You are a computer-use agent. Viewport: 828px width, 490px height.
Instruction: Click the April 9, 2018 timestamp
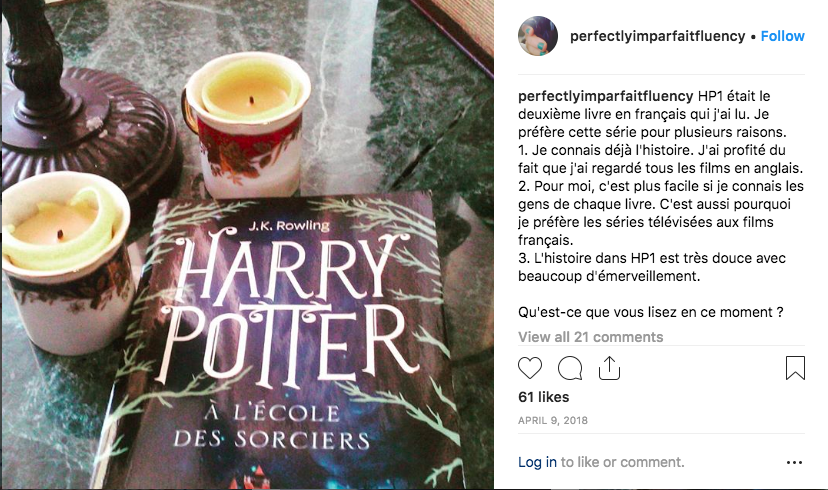point(552,421)
